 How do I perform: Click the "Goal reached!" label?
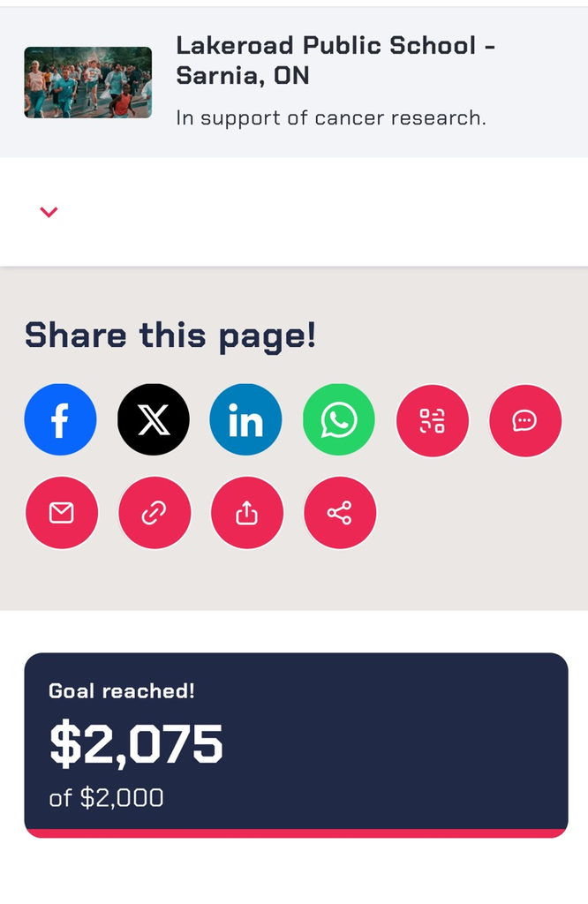[x=122, y=690]
